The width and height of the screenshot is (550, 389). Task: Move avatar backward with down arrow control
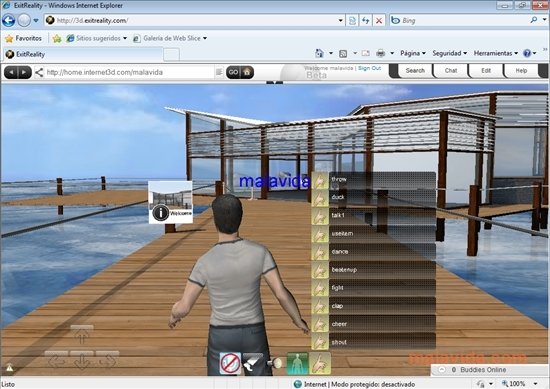(x=82, y=361)
